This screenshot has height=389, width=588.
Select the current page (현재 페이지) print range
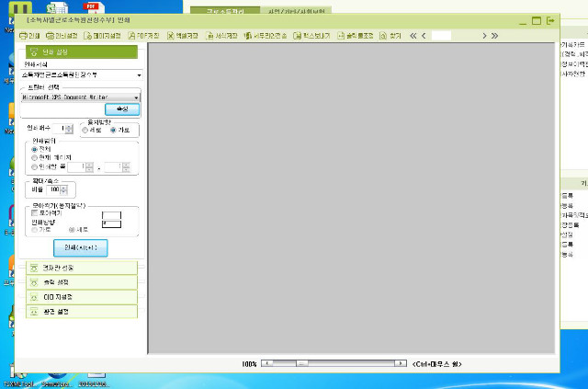[35, 157]
